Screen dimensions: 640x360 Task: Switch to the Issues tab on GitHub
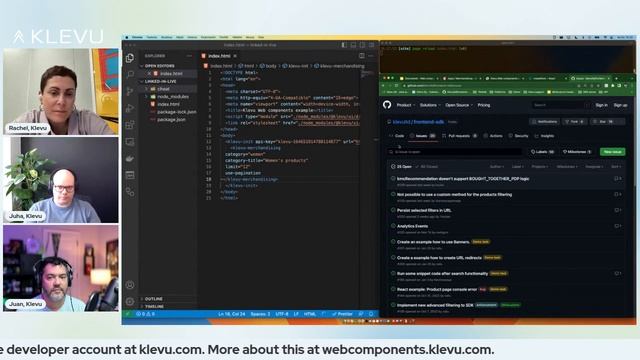tap(422, 136)
